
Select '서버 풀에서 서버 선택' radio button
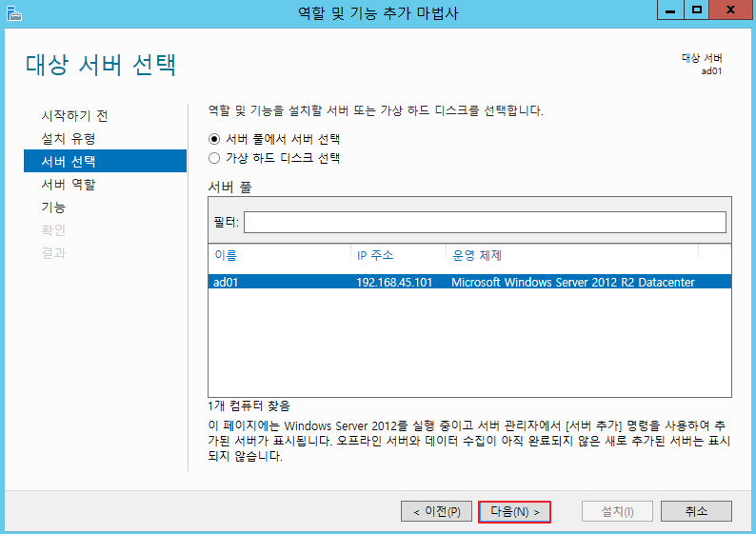(214, 139)
